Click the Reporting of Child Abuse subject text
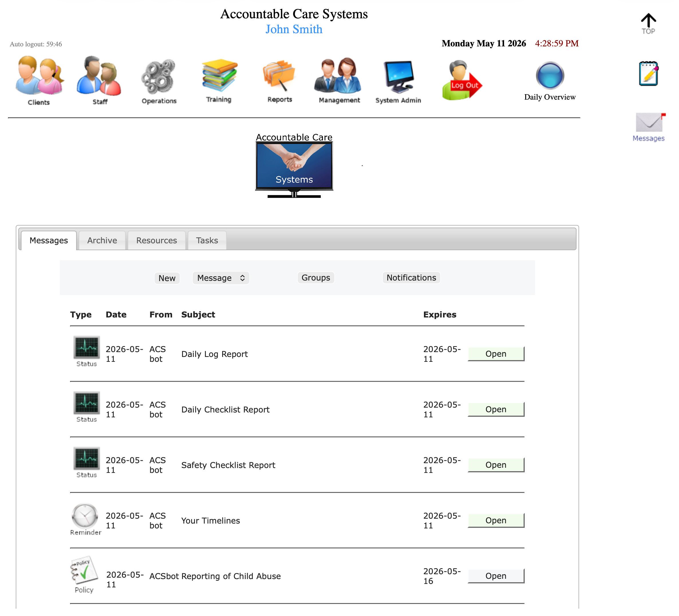Screen dimensions: 679x616 (x=231, y=576)
